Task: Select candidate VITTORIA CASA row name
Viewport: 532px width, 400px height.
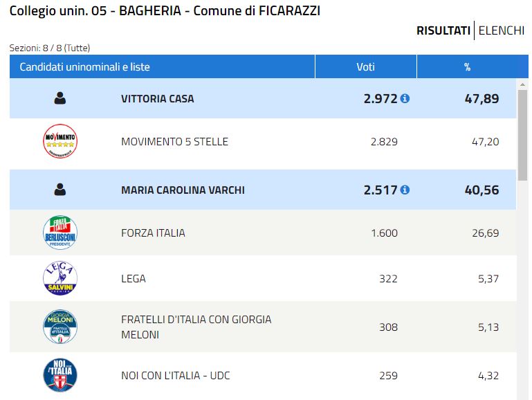Action: pyautogui.click(x=158, y=99)
